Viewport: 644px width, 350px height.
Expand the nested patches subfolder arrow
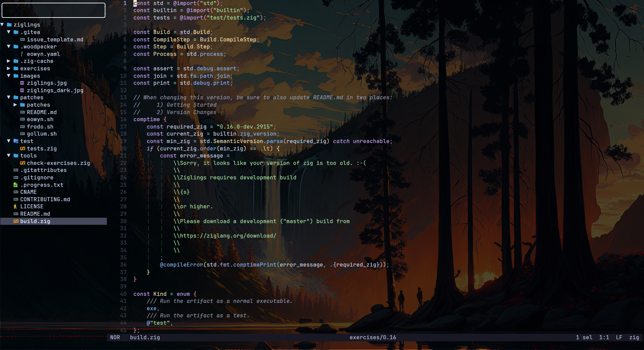pos(15,105)
